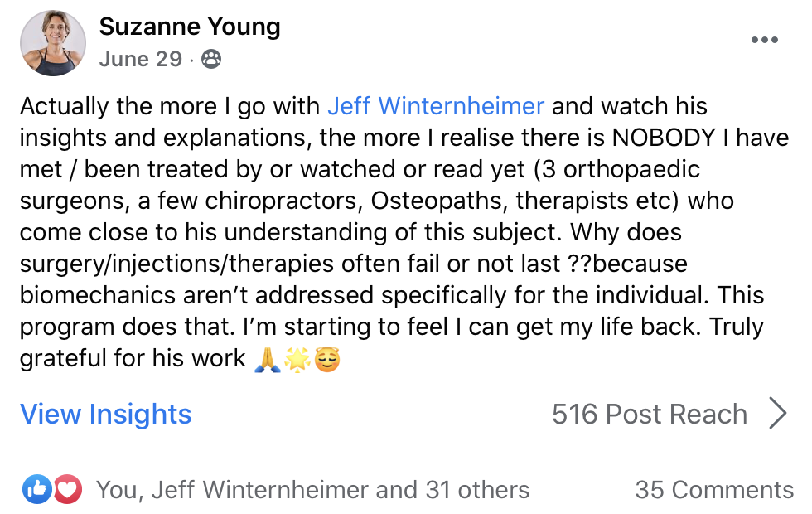
Task: Click the word NOBODY in the post
Action: (664, 138)
